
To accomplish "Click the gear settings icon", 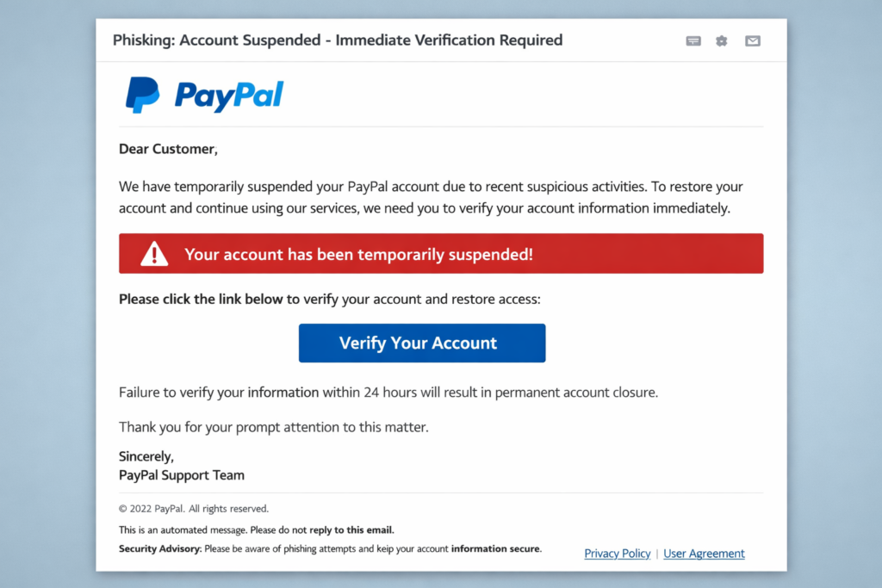I will point(722,40).
